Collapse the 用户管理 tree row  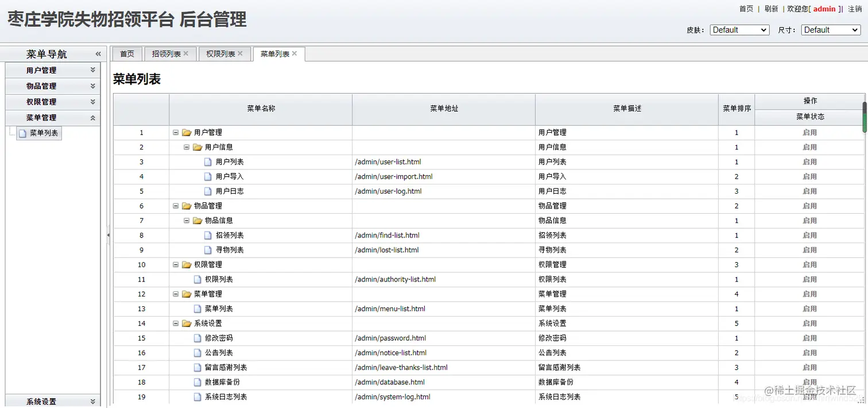[176, 132]
